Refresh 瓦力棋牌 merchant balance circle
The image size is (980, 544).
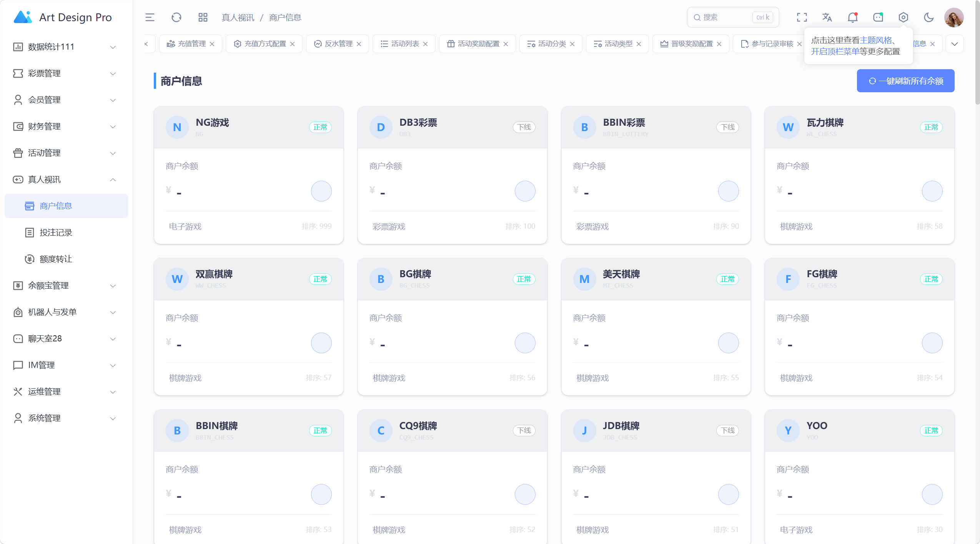coord(932,191)
